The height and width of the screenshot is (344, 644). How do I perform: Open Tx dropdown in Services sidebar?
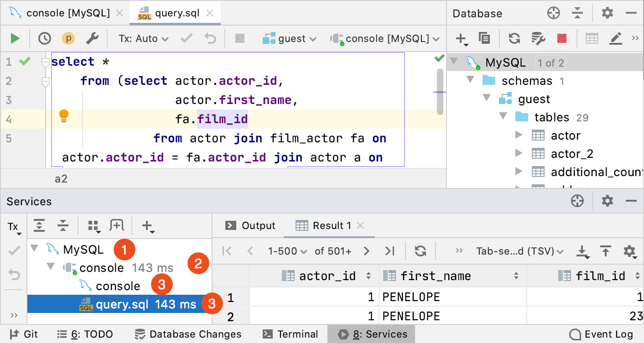[14, 227]
